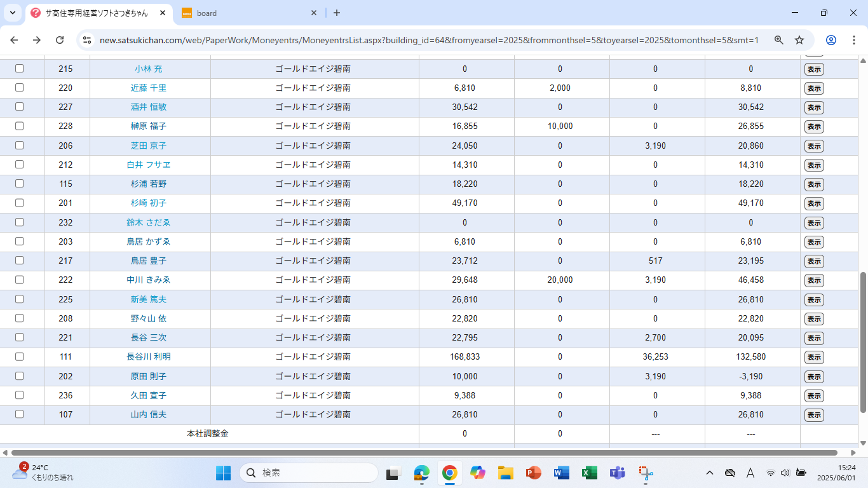
Task: Switch to the board tab
Action: [248, 13]
